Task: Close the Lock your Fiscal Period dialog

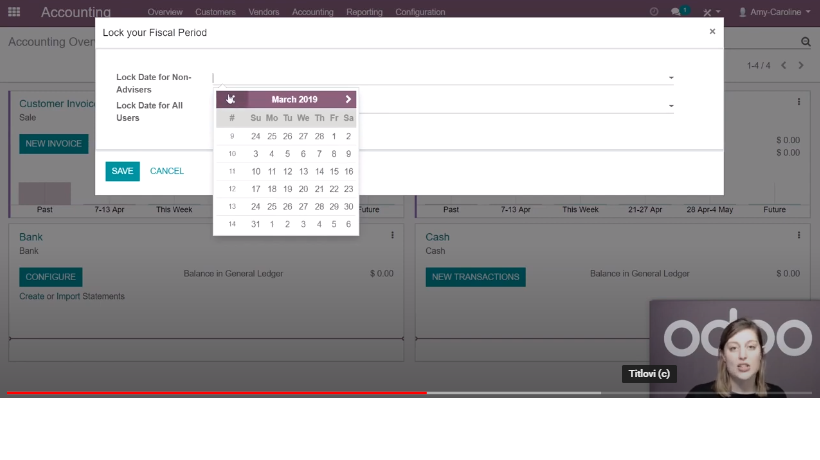Action: [x=712, y=31]
